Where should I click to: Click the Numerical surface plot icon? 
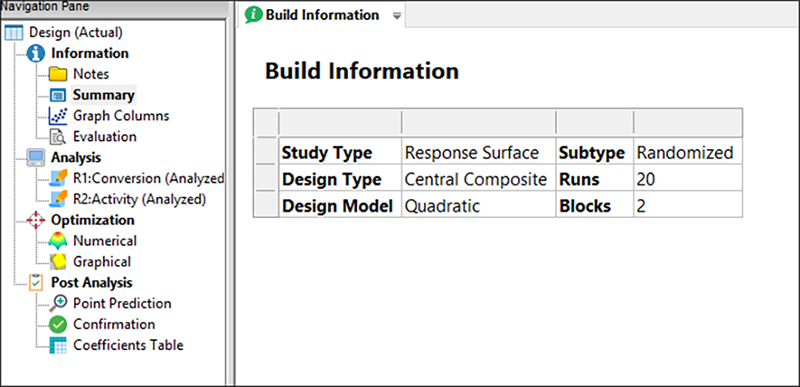pyautogui.click(x=58, y=241)
